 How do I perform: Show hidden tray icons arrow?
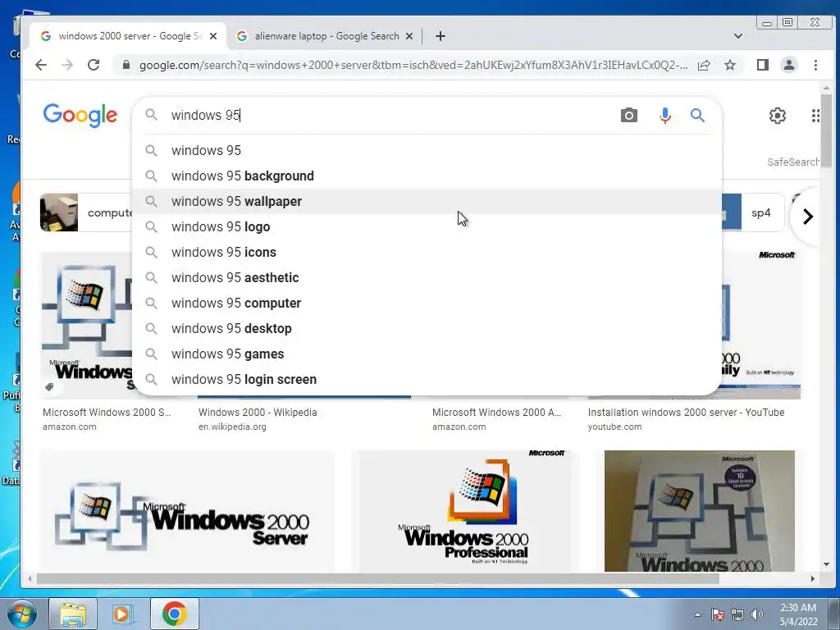pyautogui.click(x=697, y=614)
